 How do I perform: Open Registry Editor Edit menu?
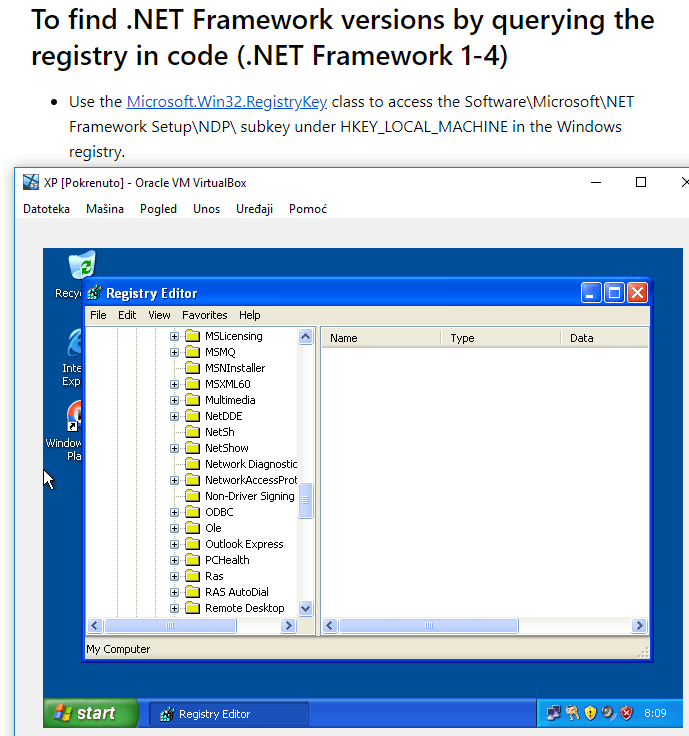click(127, 315)
